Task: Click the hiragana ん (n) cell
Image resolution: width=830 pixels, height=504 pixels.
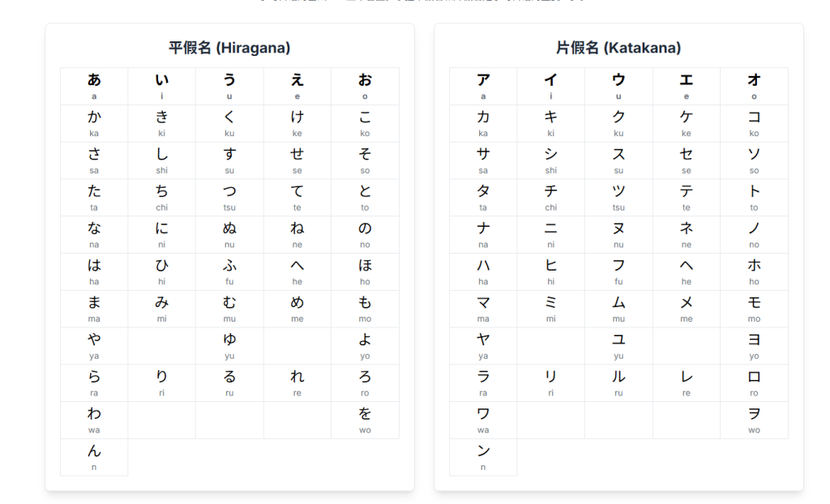Action: coord(94,457)
